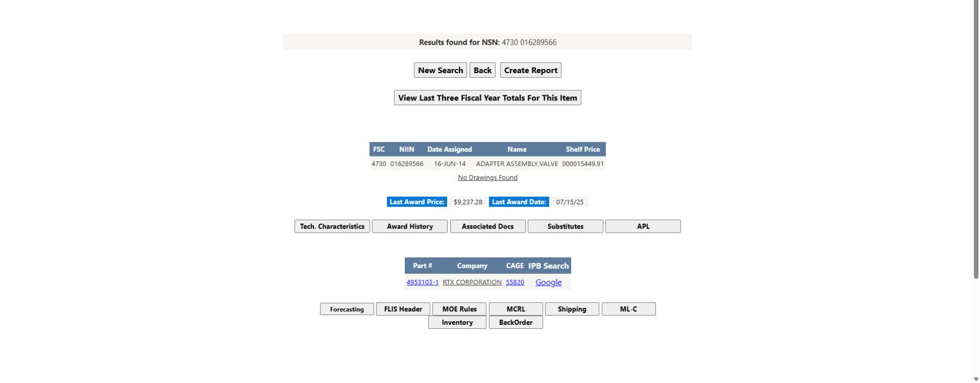Select the last award date 07/15/25
This screenshot has height=383, width=980.
click(x=569, y=202)
